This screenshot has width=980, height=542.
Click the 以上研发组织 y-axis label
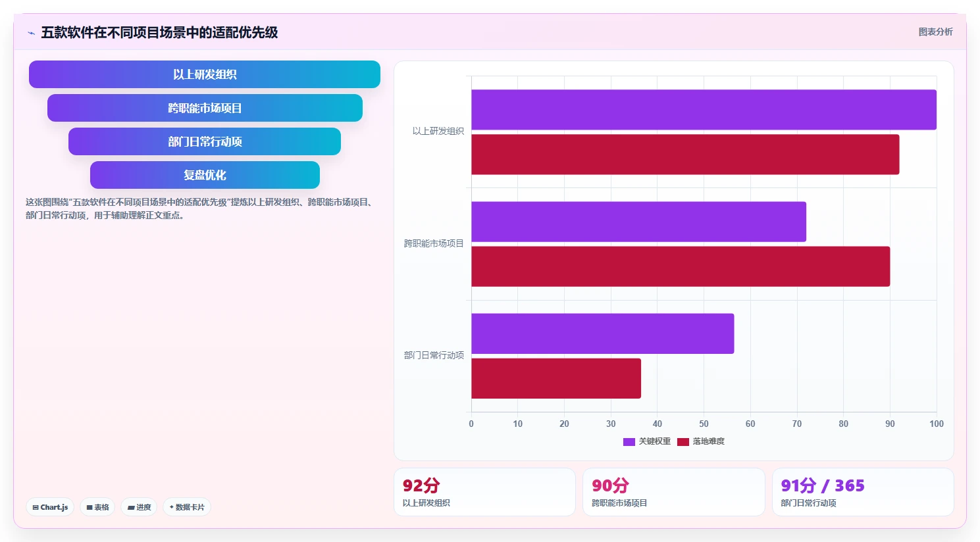pyautogui.click(x=438, y=131)
